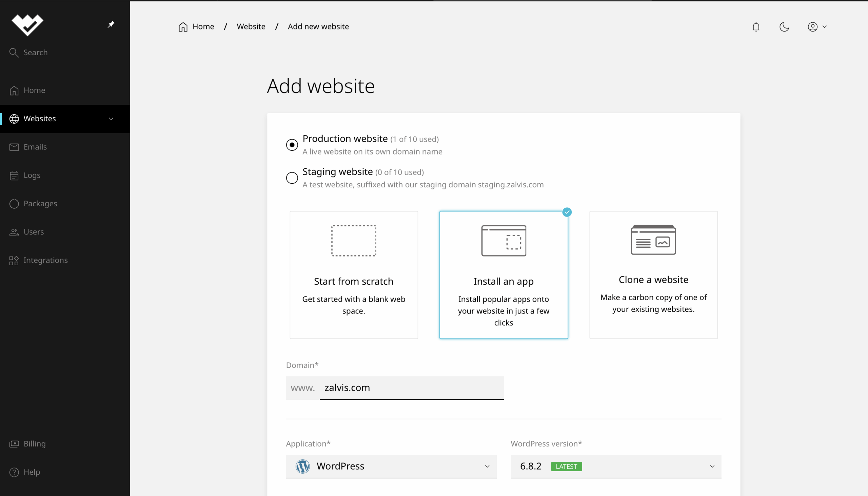
Task: Click the logo in the sidebar
Action: (x=27, y=25)
